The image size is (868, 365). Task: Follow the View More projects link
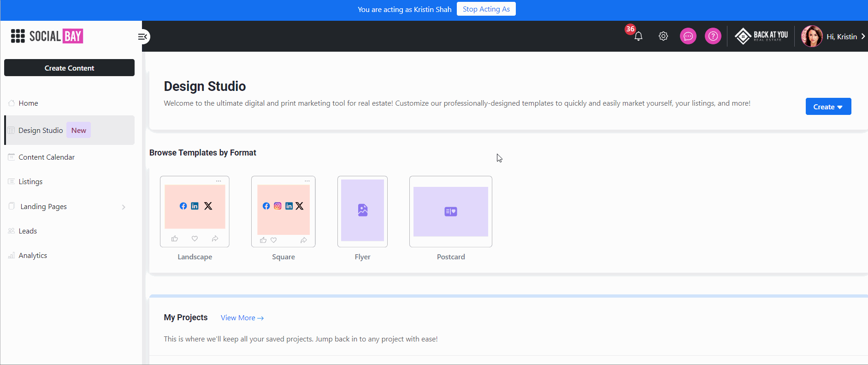pos(242,318)
